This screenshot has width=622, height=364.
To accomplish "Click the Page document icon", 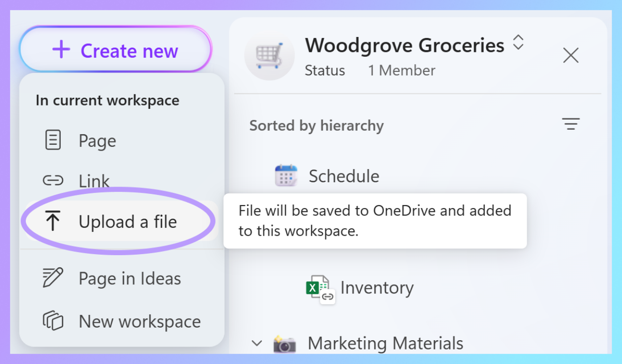I will pos(52,140).
